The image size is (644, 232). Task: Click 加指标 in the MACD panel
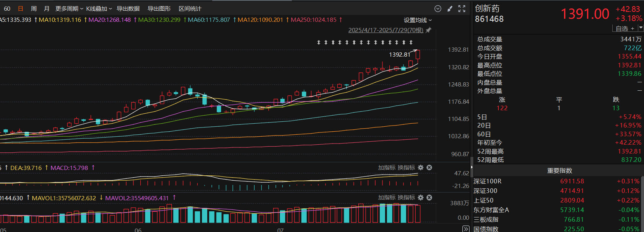click(387, 168)
